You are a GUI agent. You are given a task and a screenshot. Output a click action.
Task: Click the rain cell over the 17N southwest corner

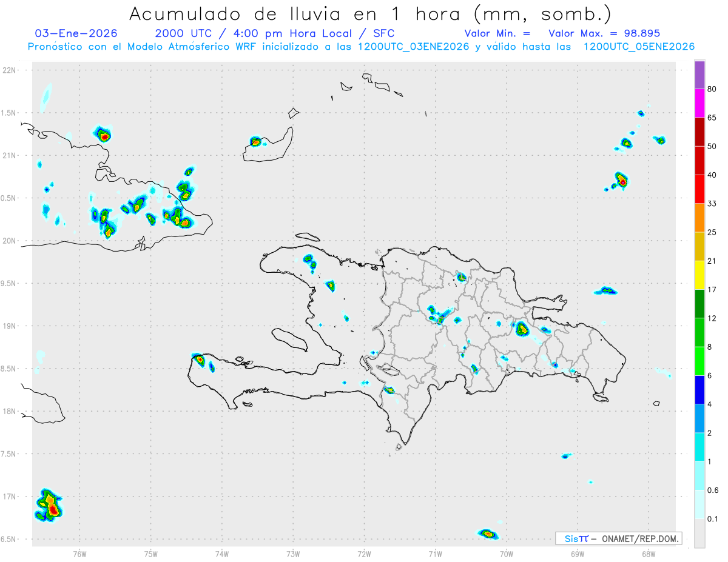50,505
